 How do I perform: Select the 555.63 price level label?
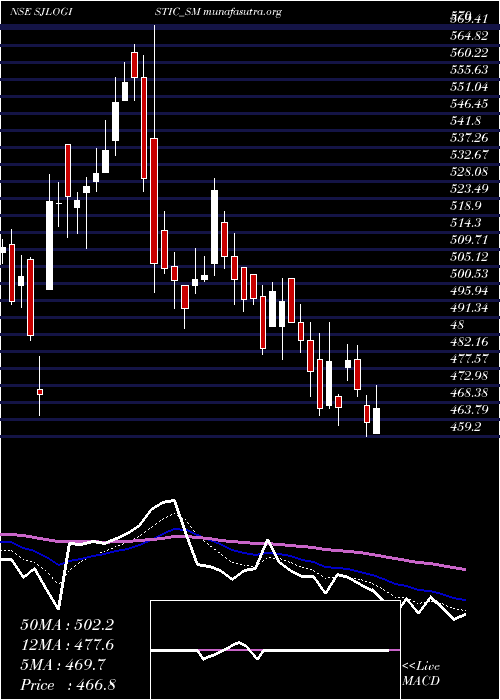tap(471, 70)
